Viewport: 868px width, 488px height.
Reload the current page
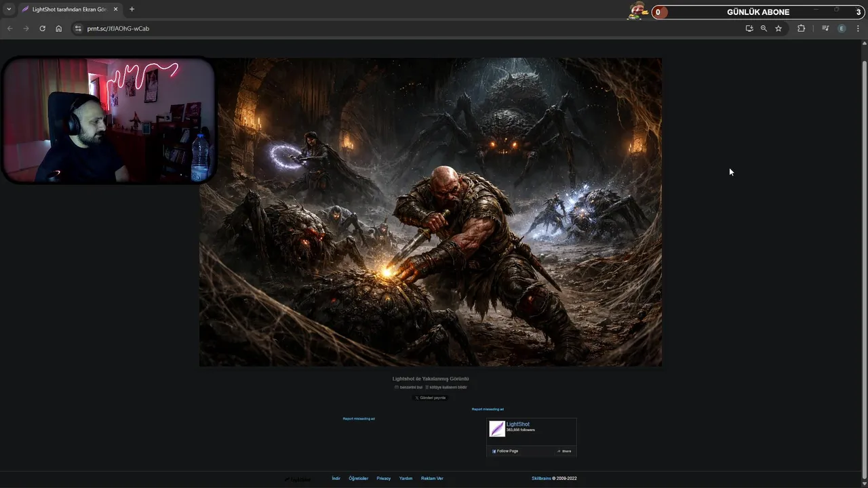coord(42,28)
